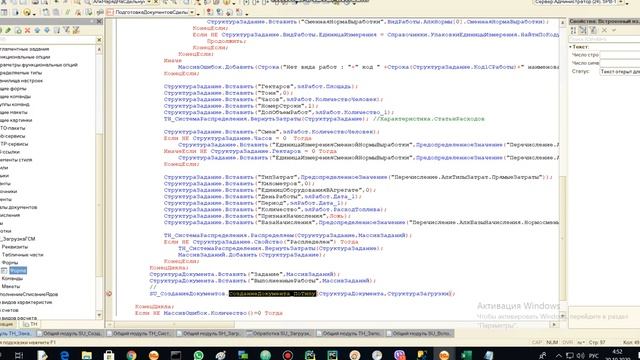Select Макеты node under the processing
Image resolution: width=640 pixels, height=360 pixels.
tap(11, 286)
